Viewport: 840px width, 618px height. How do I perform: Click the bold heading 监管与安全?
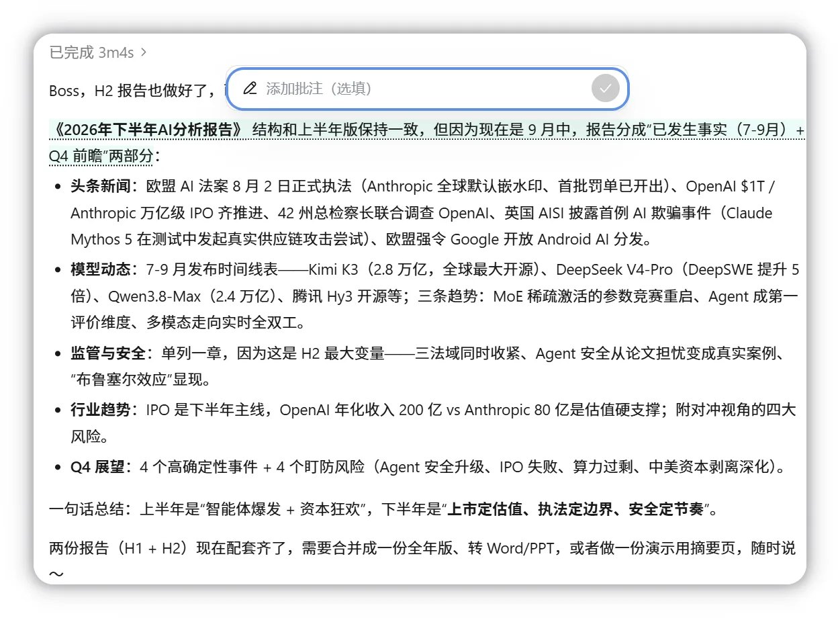[x=107, y=353]
